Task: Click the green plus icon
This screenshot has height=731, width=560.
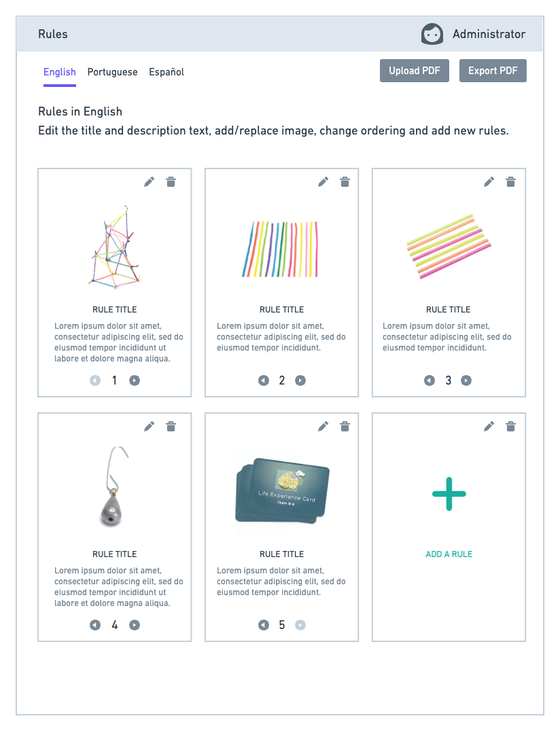Action: pos(449,494)
